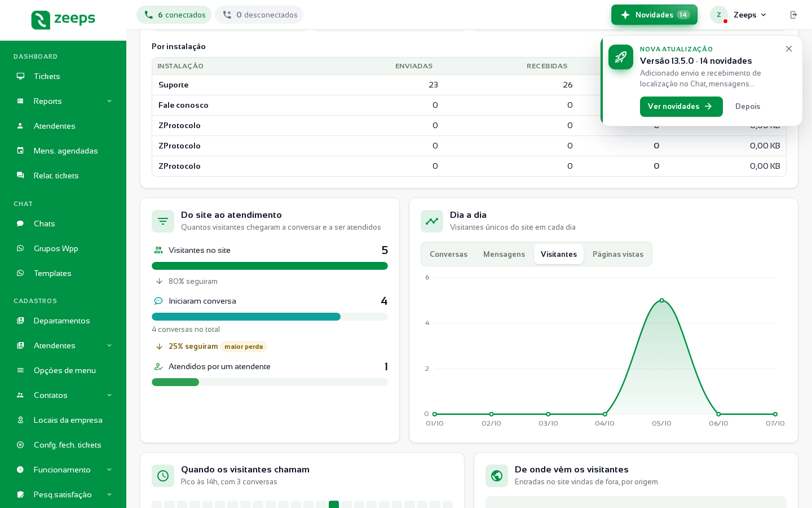
Task: Click the Templates WhatsApp icon
Action: pos(20,273)
